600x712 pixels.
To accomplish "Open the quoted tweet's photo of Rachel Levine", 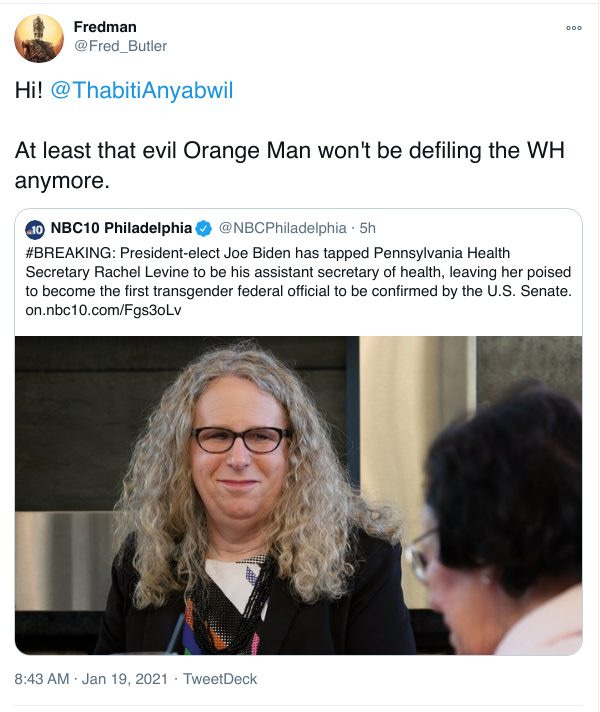I will click(298, 495).
